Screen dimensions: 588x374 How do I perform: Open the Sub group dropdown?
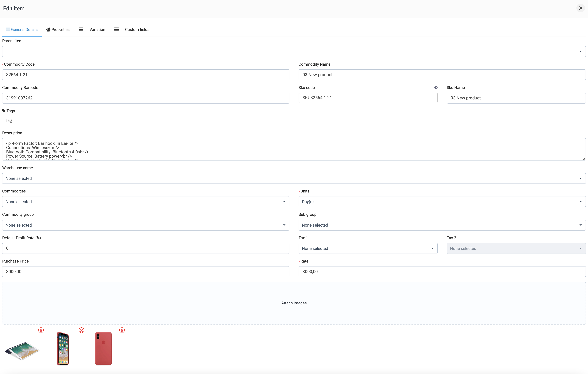442,225
